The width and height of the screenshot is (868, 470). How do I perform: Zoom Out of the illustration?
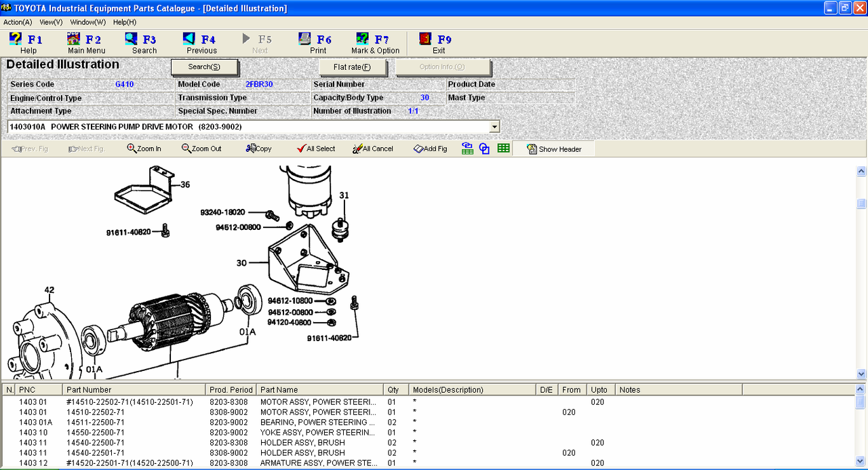(x=201, y=149)
